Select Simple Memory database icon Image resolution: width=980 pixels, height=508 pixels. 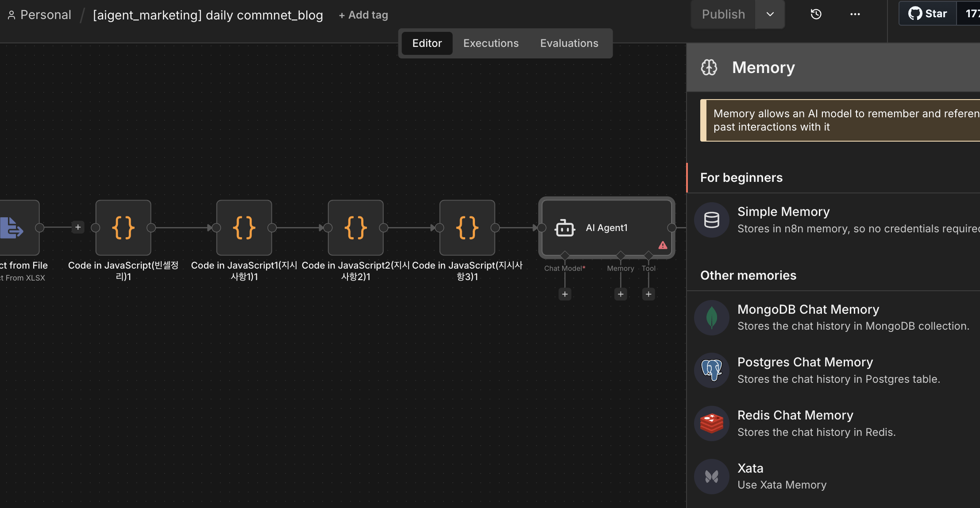pyautogui.click(x=711, y=220)
